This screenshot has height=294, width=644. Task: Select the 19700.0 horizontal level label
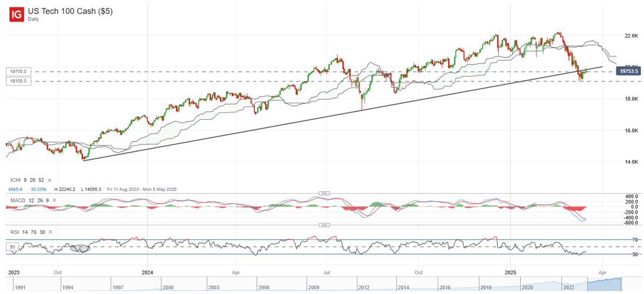[x=18, y=72]
